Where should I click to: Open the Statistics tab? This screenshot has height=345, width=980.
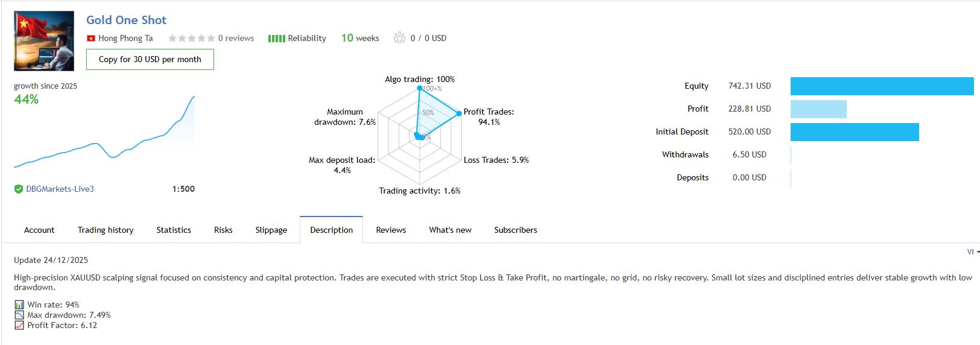coord(174,230)
